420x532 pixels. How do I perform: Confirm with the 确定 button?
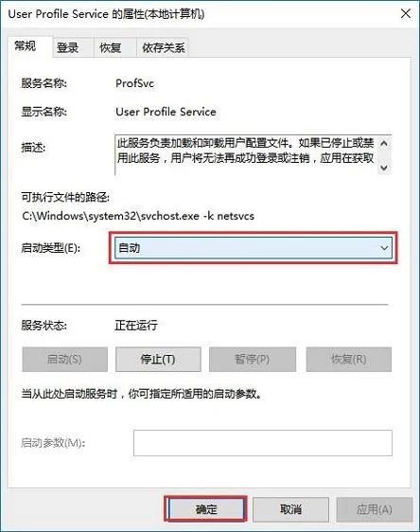[x=206, y=509]
